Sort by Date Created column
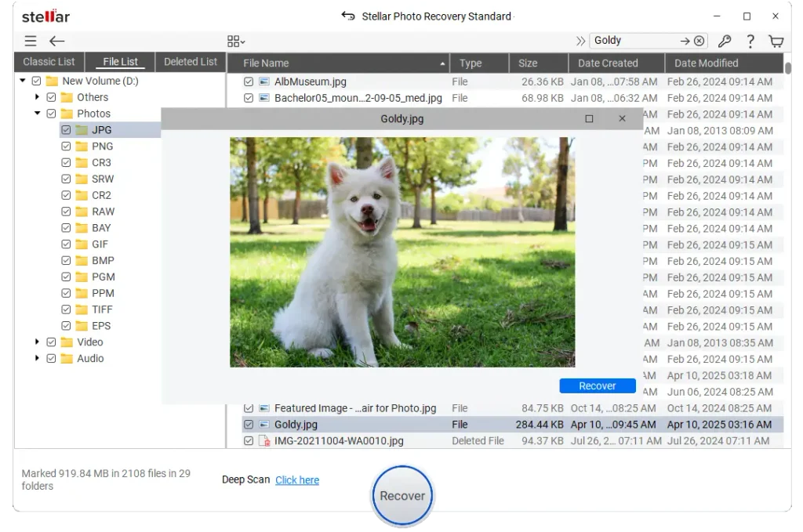The image size is (803, 532). [616, 63]
